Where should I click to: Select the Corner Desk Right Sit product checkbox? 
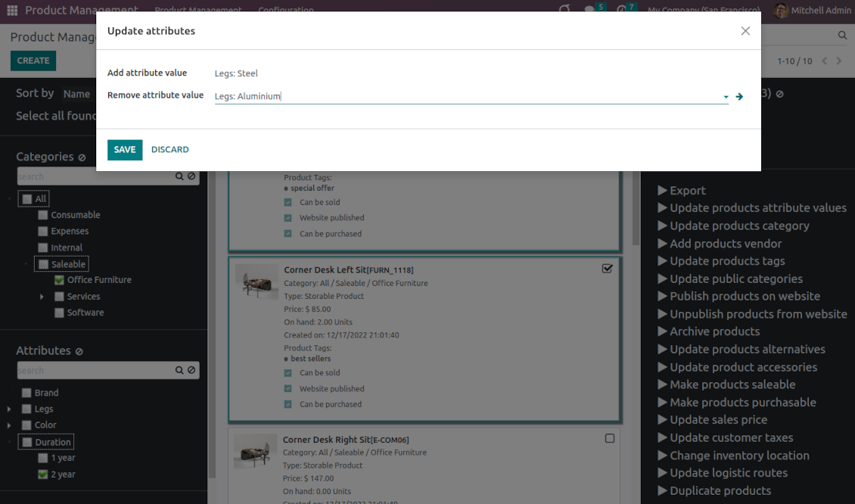tap(610, 439)
